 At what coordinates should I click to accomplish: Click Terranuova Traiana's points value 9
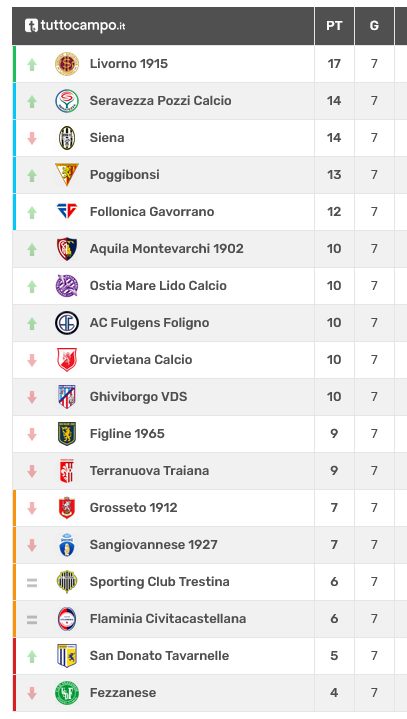[x=334, y=470]
